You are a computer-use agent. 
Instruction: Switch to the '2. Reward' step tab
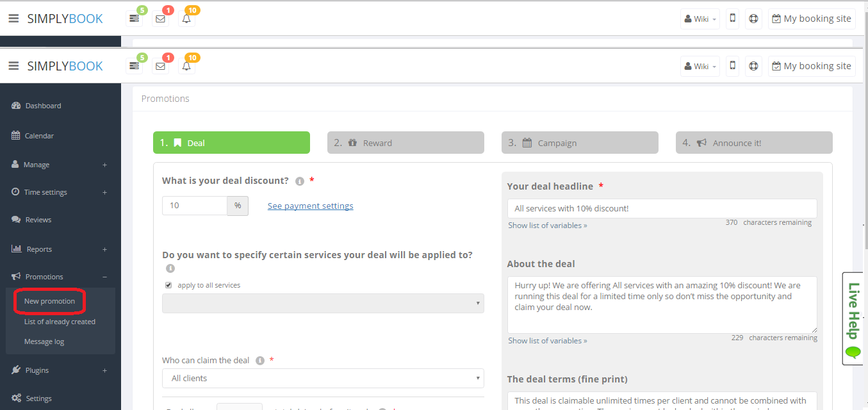(x=405, y=143)
